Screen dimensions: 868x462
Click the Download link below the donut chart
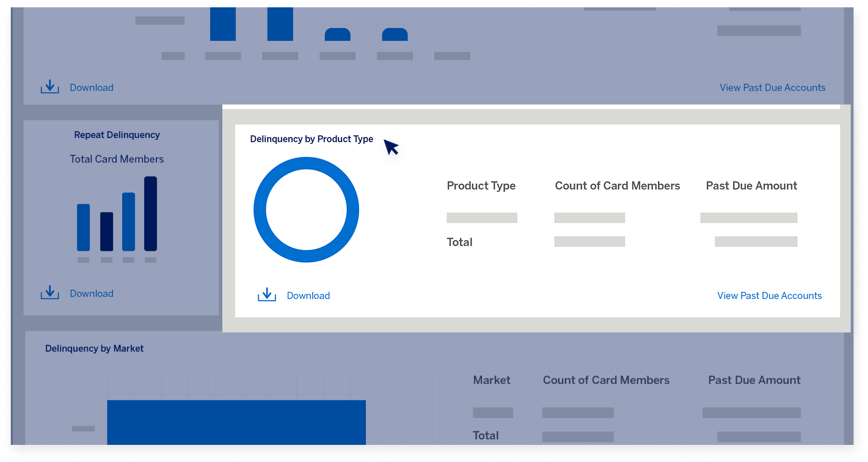coord(308,295)
